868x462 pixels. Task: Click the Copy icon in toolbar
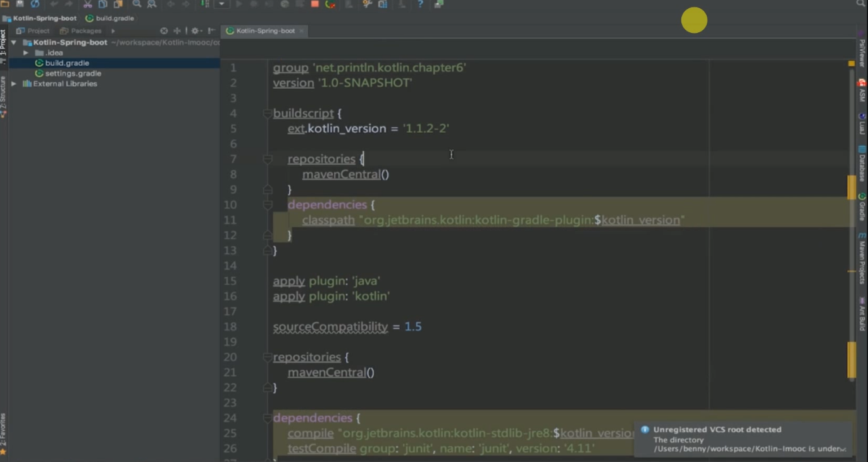[x=102, y=4]
